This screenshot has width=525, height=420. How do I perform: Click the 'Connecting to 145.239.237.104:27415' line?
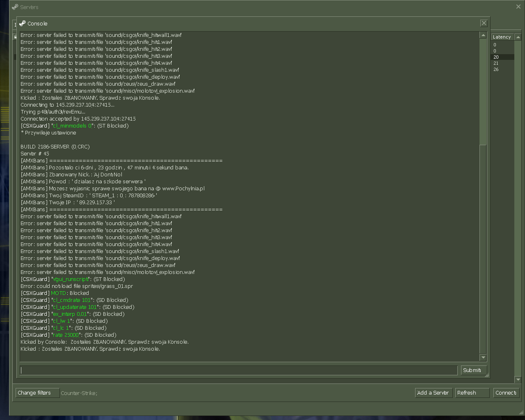67,105
